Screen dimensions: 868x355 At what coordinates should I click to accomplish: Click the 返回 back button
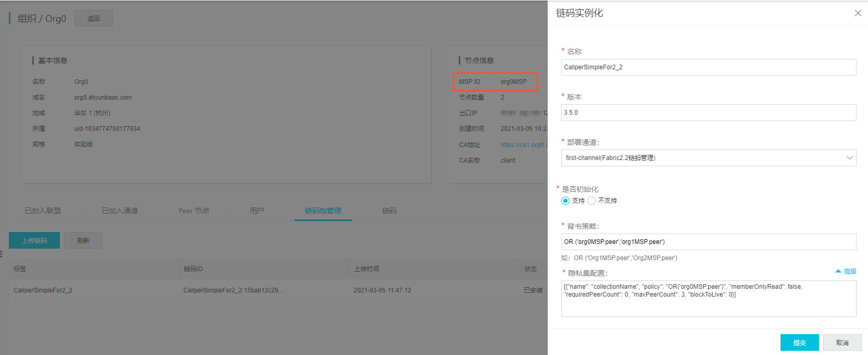click(x=94, y=18)
